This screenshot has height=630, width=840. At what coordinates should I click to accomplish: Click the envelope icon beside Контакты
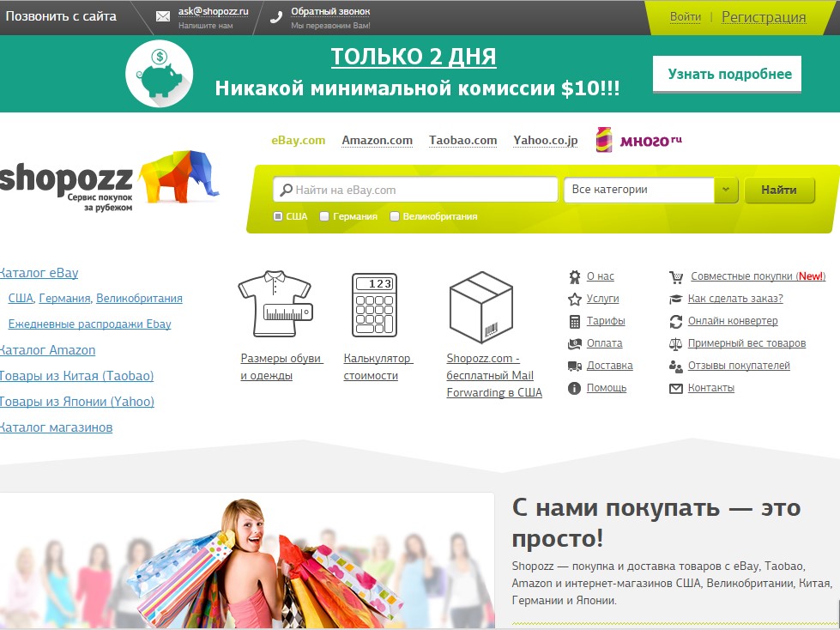[x=675, y=389]
